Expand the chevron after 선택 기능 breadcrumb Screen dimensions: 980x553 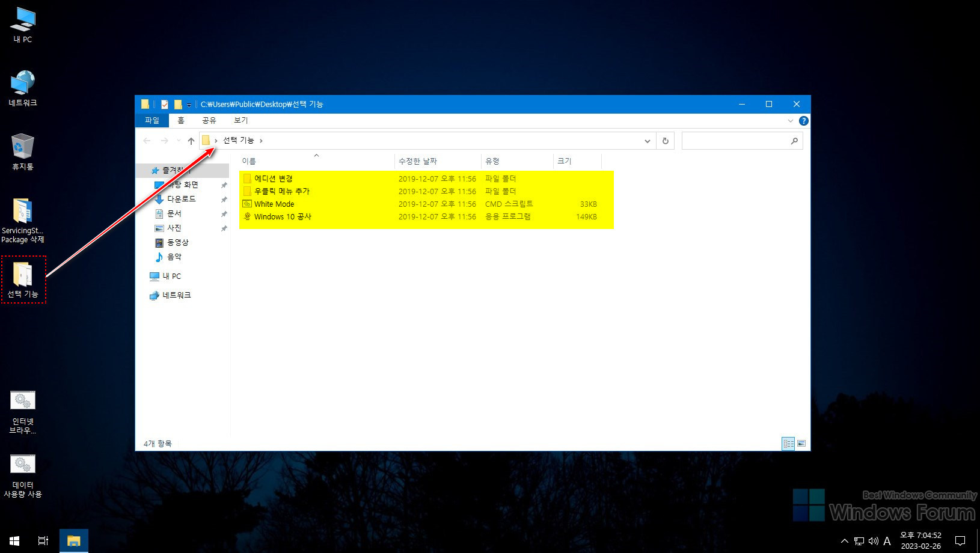261,141
